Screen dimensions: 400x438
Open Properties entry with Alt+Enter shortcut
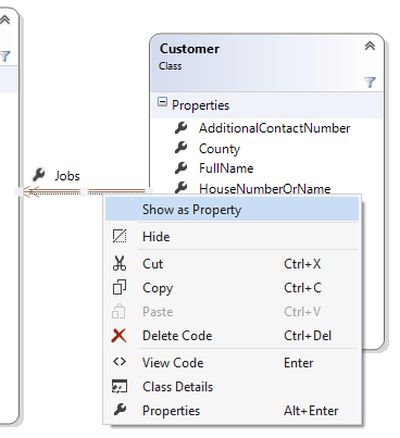232,410
